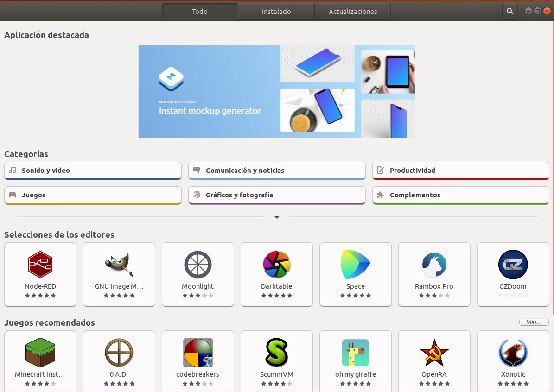This screenshot has width=554, height=392.
Task: Expand more categories with the down arrow
Action: (x=277, y=217)
